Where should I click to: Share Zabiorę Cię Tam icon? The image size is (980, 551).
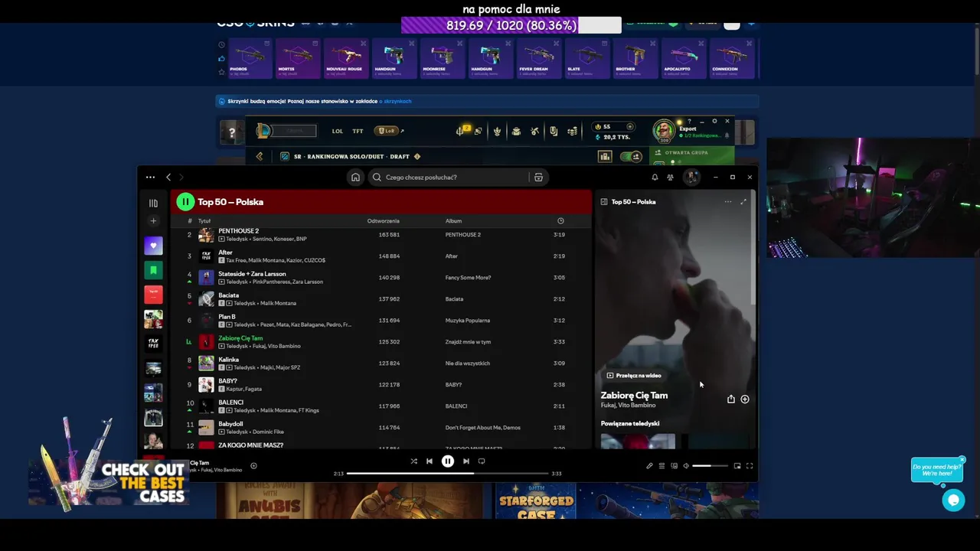coord(730,399)
